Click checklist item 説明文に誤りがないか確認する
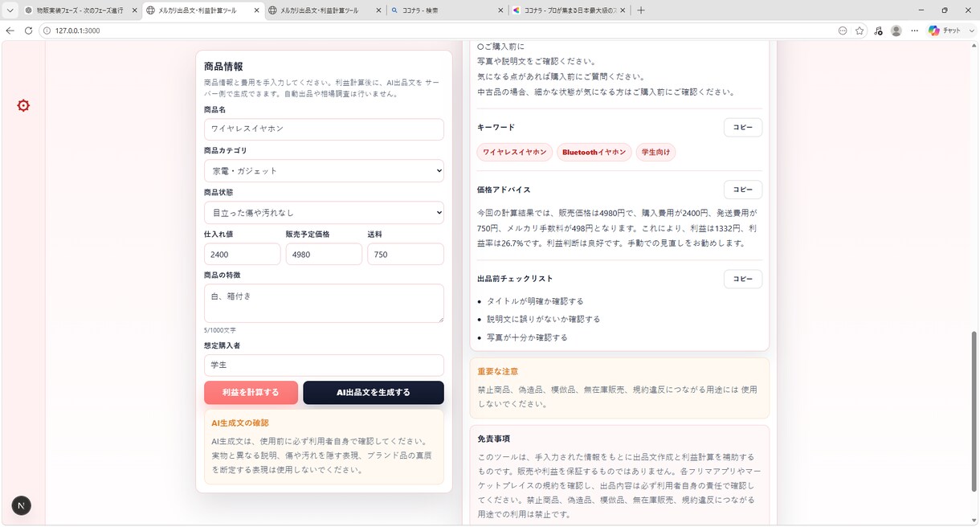This screenshot has width=980, height=527. pyautogui.click(x=543, y=319)
